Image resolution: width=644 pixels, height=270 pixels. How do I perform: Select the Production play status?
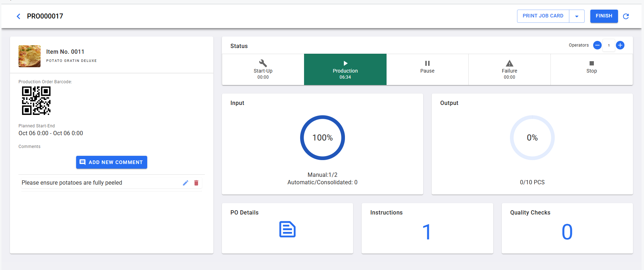pos(345,69)
